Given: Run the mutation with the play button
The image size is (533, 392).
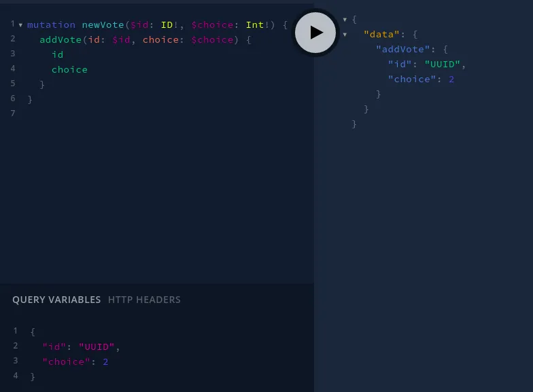Looking at the screenshot, I should point(315,32).
